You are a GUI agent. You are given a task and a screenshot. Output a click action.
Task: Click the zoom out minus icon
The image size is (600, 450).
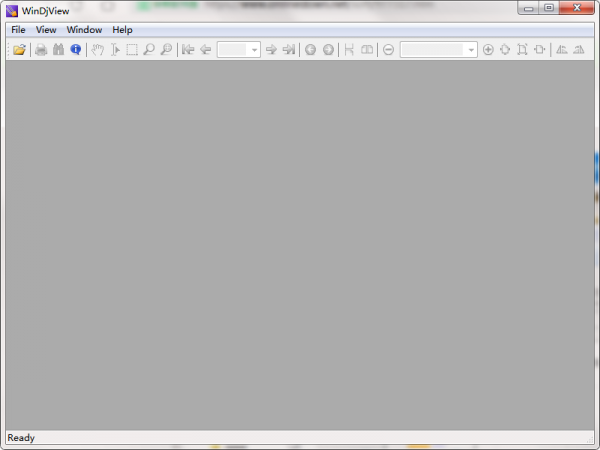pos(388,49)
